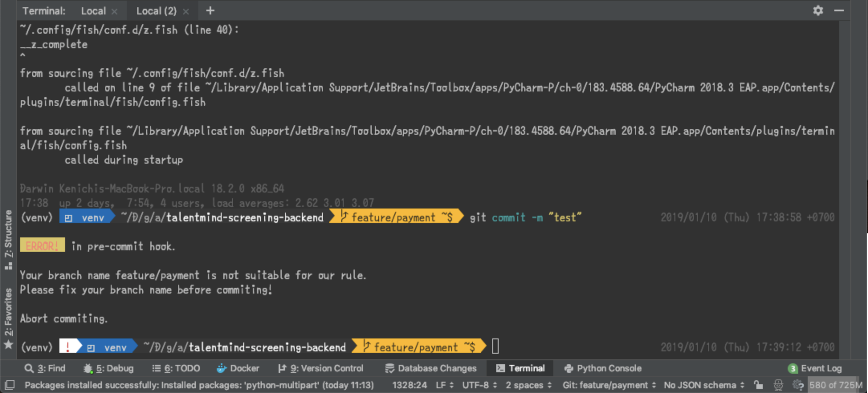The height and width of the screenshot is (393, 868).
Task: Open the TODO tool window
Action: [176, 368]
